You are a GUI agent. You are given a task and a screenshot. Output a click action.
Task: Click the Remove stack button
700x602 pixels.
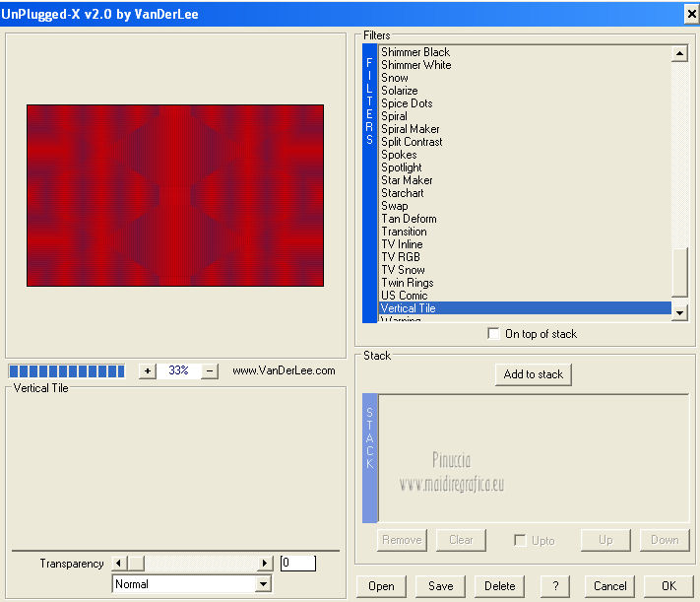[402, 540]
